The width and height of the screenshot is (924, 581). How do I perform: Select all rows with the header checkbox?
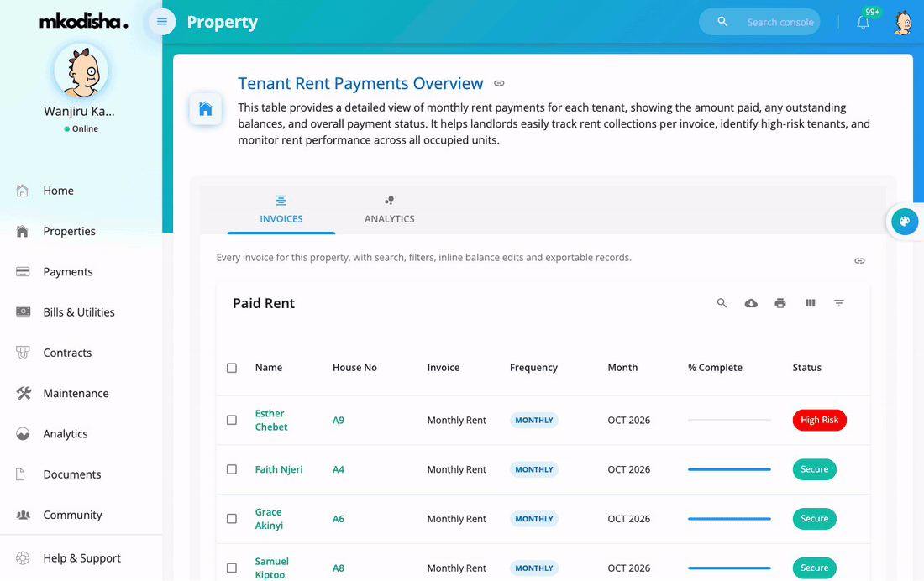point(232,368)
